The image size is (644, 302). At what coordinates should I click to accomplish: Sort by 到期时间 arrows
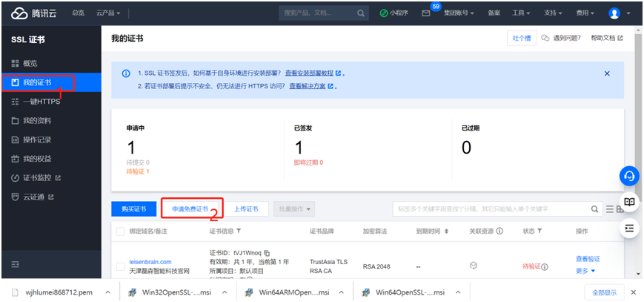coord(446,232)
